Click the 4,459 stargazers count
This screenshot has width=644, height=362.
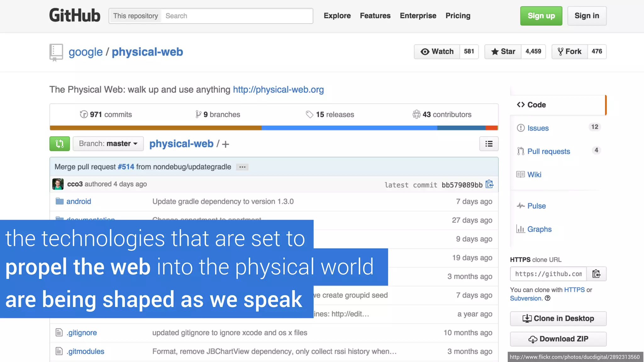(x=533, y=52)
